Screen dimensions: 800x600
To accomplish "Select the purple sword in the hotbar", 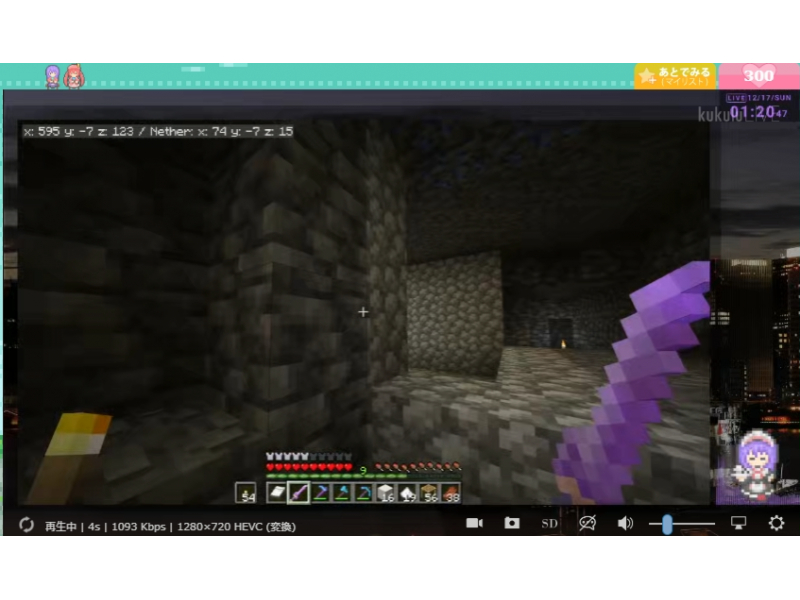I will click(x=298, y=492).
